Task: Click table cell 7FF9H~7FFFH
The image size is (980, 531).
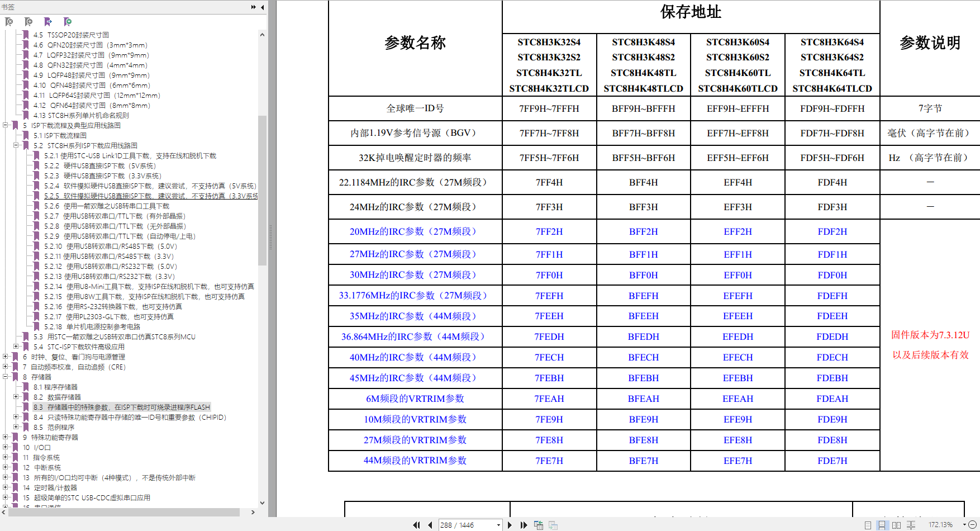Action: (x=549, y=108)
